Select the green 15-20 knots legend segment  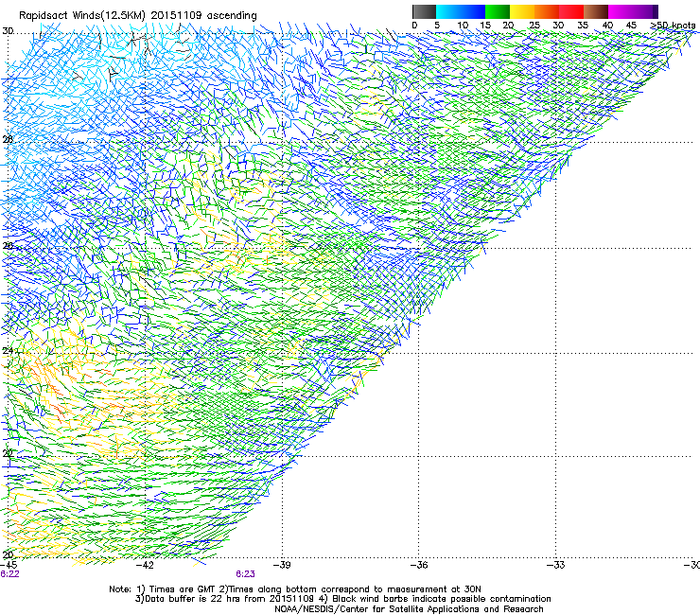(498, 11)
